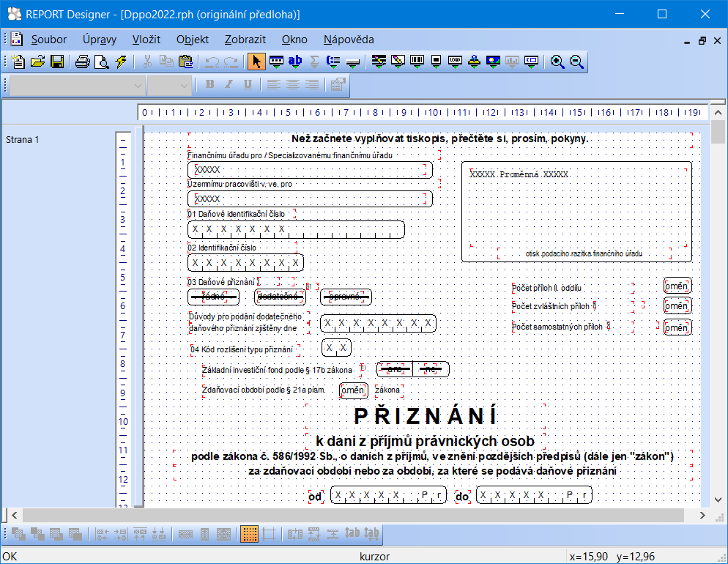
Task: Toggle Bold formatting
Action: [x=210, y=84]
